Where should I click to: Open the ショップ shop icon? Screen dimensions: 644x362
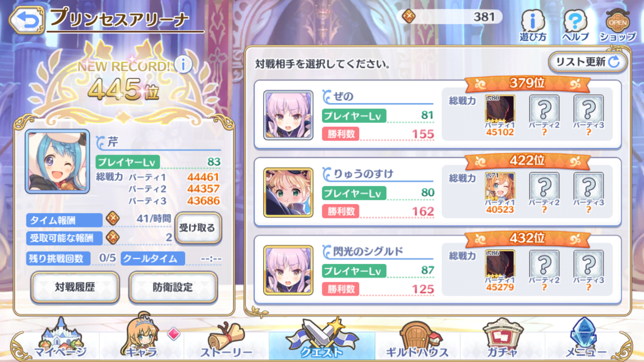coord(618,25)
